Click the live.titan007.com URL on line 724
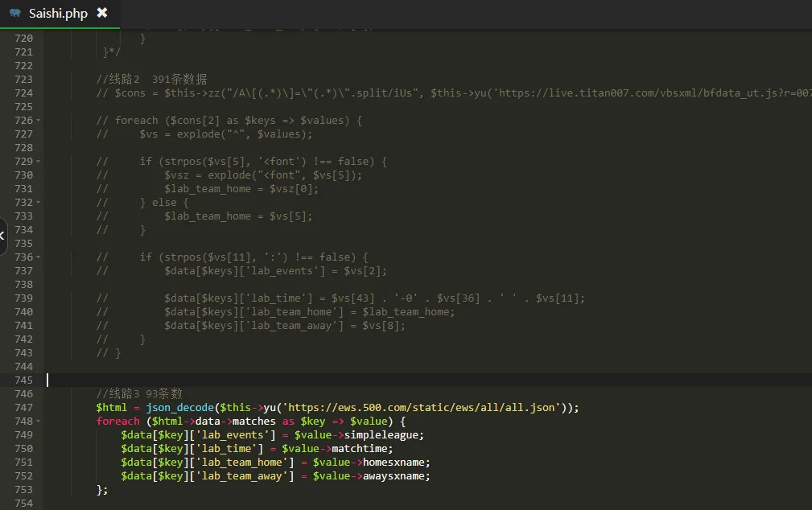 652,93
